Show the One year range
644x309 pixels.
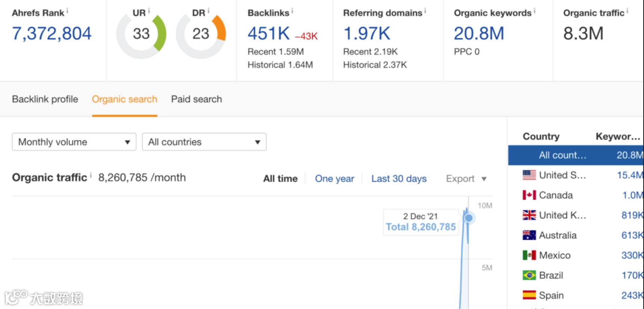(x=335, y=179)
